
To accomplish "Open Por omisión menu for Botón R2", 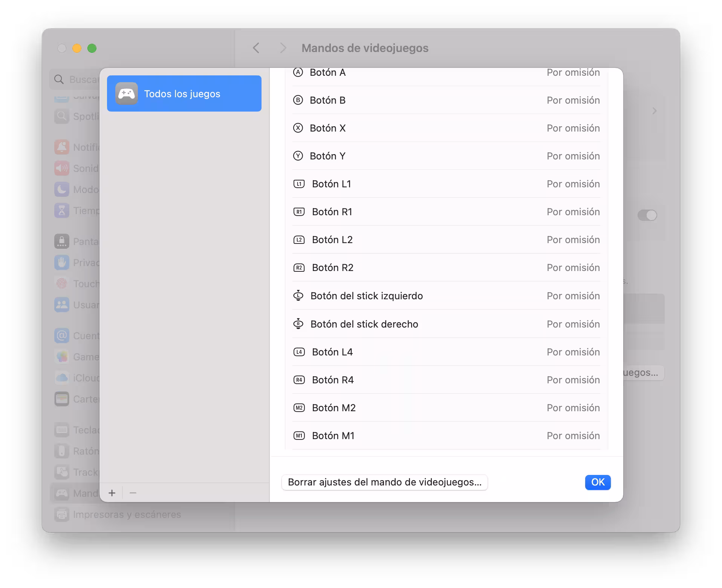I will click(573, 268).
